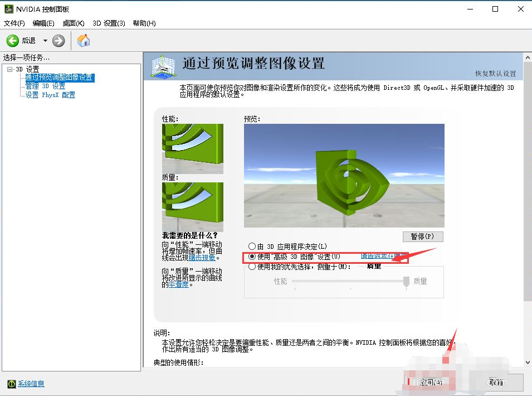The image size is (532, 396).
Task: Open the Back button history dropdown arrow
Action: coord(45,41)
